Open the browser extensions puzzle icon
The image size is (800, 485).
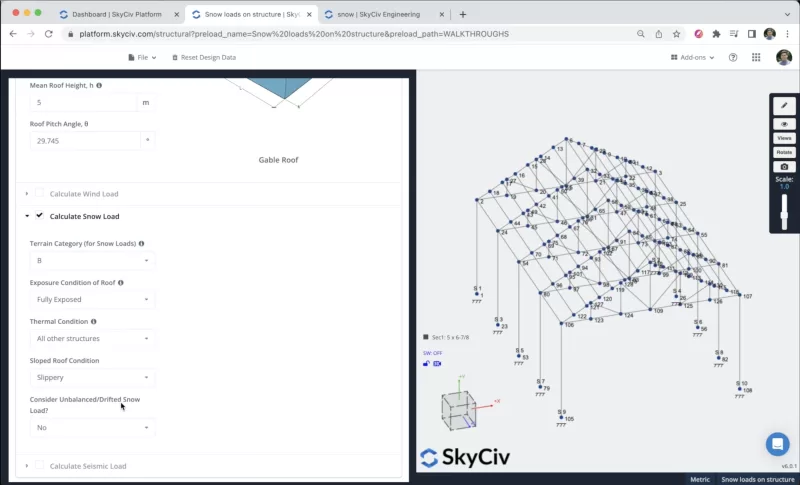pyautogui.click(x=716, y=34)
